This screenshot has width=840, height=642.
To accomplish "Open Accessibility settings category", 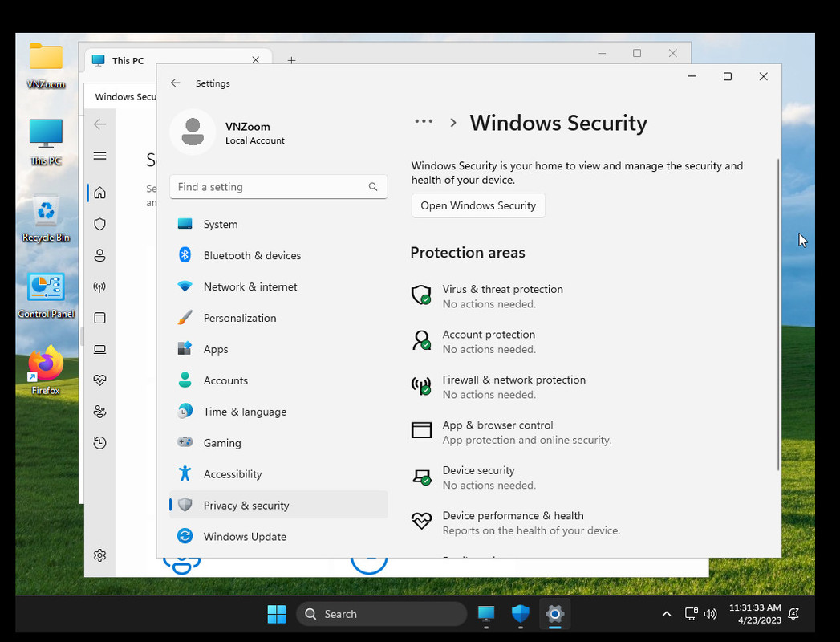I will (278, 474).
